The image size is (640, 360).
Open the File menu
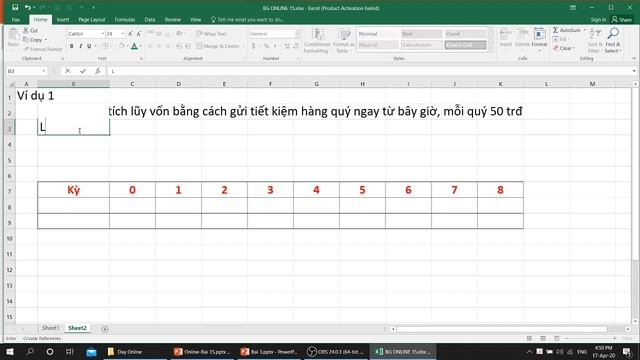16,20
